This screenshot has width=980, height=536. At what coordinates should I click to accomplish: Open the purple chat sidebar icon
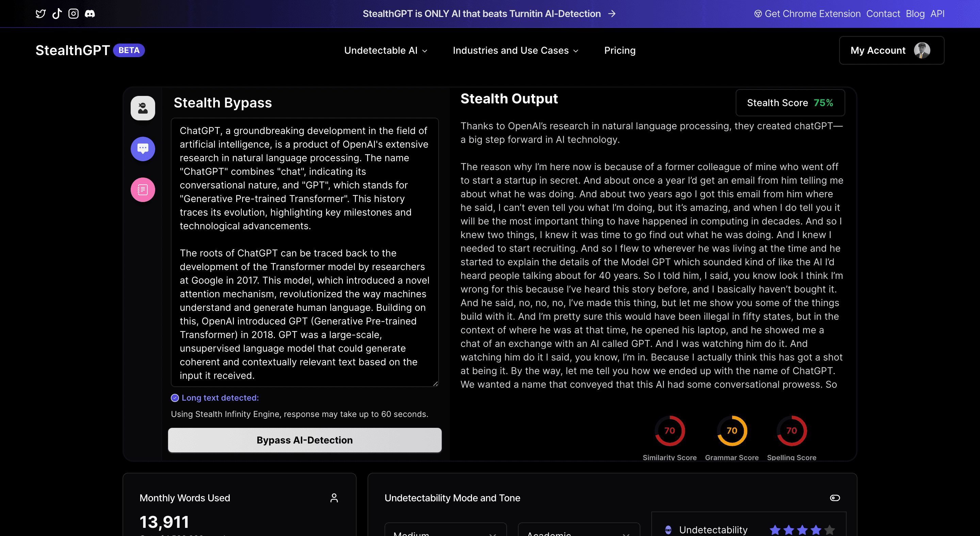pos(143,149)
